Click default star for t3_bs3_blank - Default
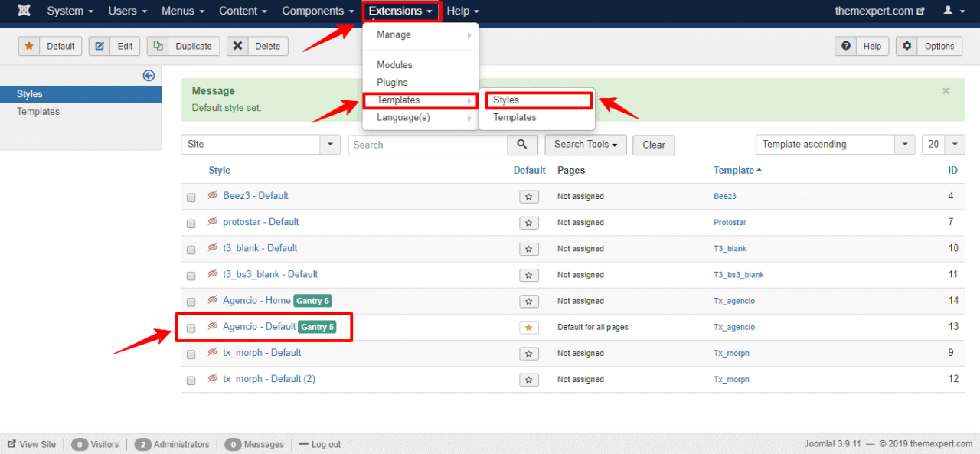The image size is (980, 454). pyautogui.click(x=528, y=275)
